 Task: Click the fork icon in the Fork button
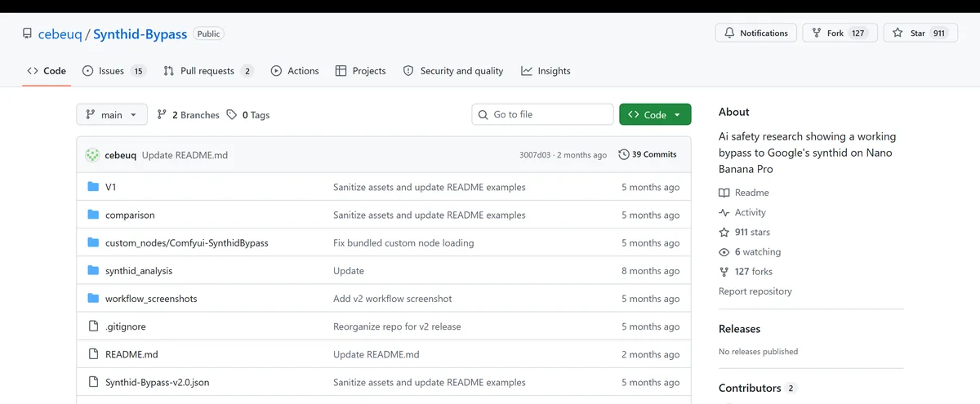(816, 33)
